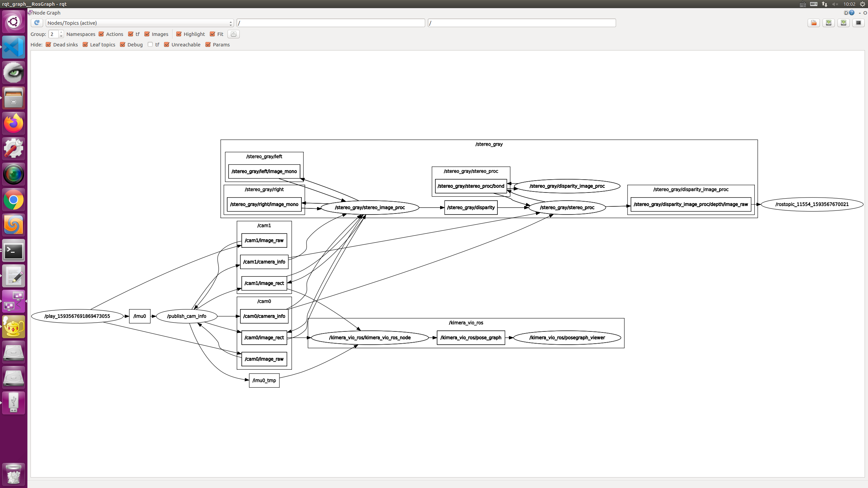Image resolution: width=868 pixels, height=488 pixels.
Task: Open Visual Studio Code from the dock
Action: point(14,47)
